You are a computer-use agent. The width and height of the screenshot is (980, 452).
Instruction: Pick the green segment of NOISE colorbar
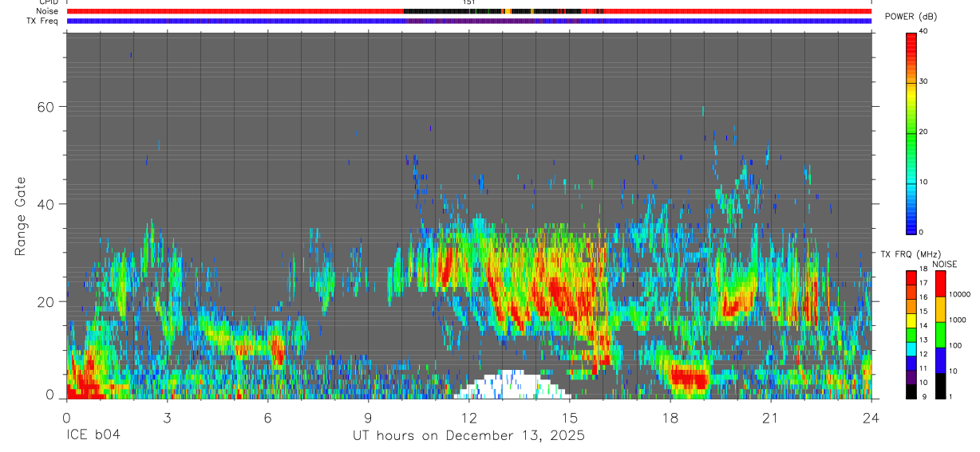(940, 334)
